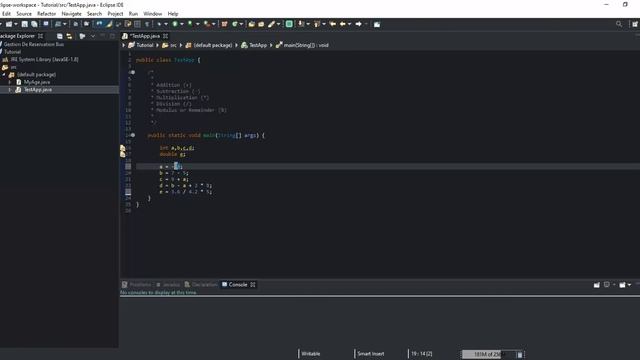The height and width of the screenshot is (360, 640).
Task: Open the Package Explorer view menu chevron
Action: [93, 36]
